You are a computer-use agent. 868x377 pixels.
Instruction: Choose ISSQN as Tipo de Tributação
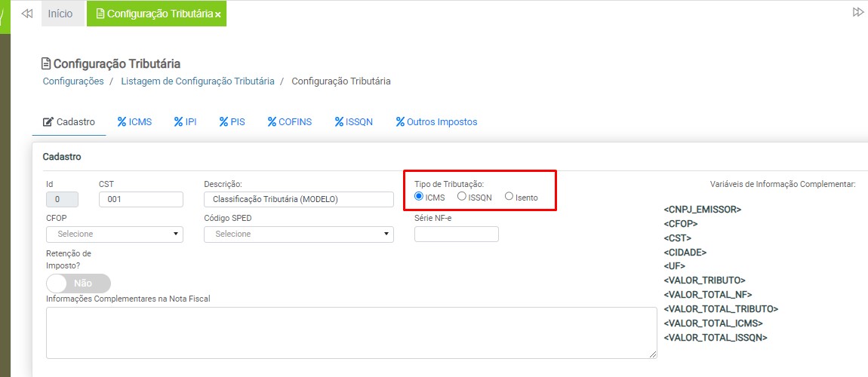coord(462,197)
